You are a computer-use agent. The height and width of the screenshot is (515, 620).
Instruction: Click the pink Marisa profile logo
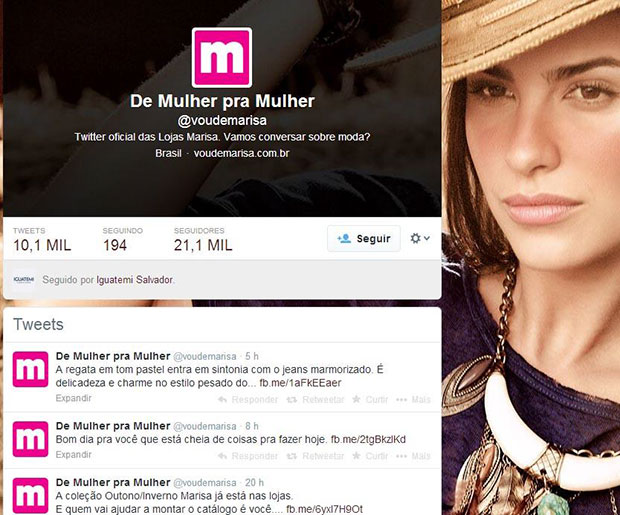coord(222,57)
